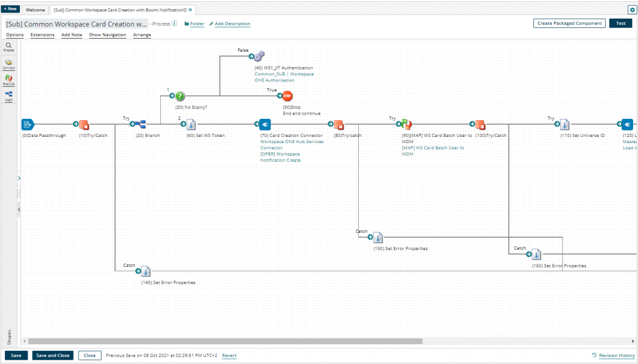Screen dimensions: 638x364
Task: Click the Close button at bottom
Action: (90, 355)
